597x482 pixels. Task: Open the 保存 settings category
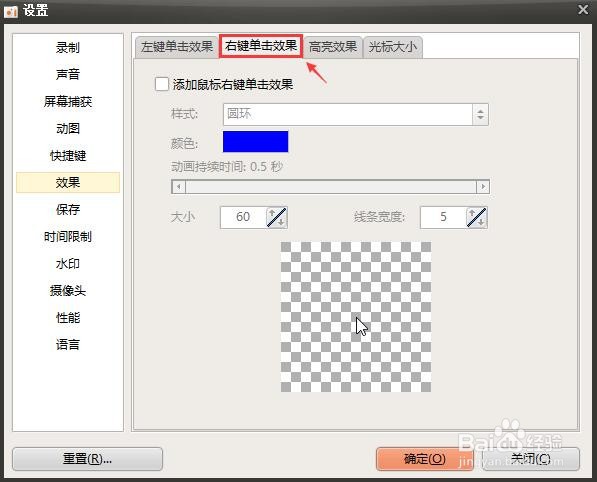pyautogui.click(x=68, y=209)
